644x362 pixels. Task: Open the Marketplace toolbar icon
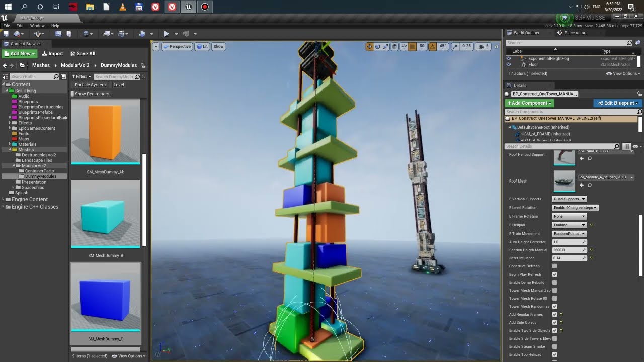(x=69, y=34)
